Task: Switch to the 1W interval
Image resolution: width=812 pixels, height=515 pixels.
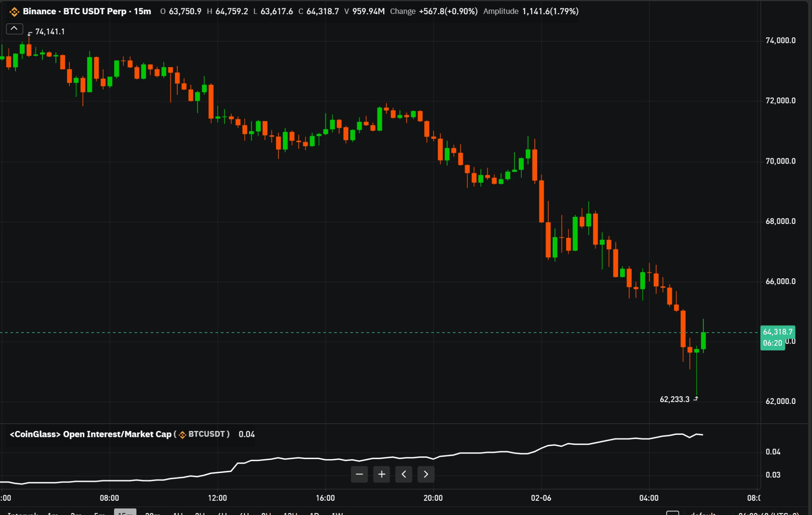Action: pyautogui.click(x=337, y=513)
